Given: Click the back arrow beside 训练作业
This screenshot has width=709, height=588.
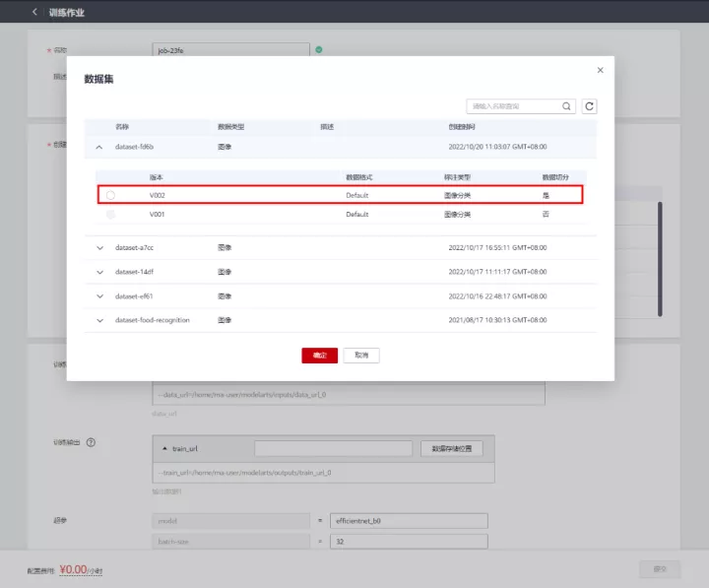Looking at the screenshot, I should click(x=35, y=12).
